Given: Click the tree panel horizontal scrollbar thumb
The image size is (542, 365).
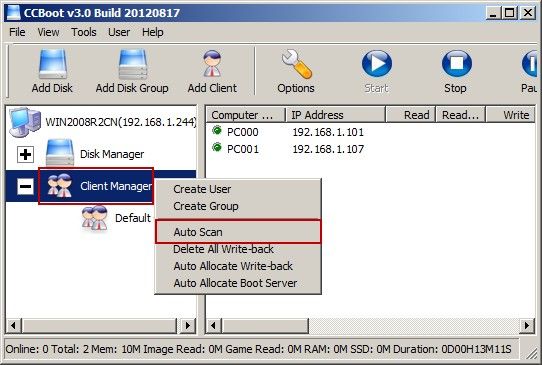Looking at the screenshot, I should 99,325.
